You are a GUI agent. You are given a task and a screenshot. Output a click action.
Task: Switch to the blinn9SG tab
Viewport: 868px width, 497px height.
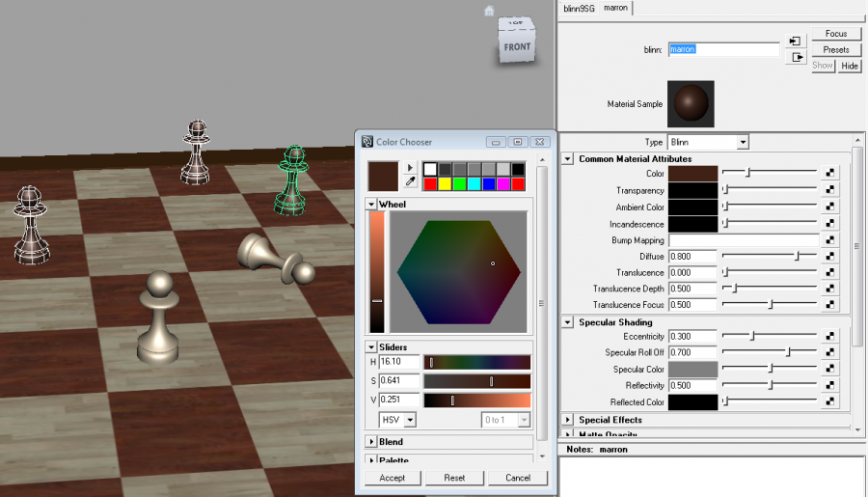click(576, 8)
